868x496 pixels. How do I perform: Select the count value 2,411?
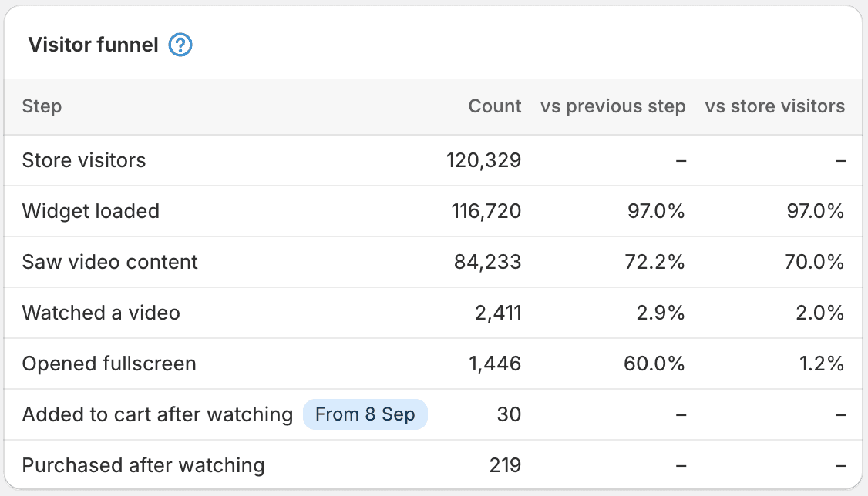click(498, 313)
